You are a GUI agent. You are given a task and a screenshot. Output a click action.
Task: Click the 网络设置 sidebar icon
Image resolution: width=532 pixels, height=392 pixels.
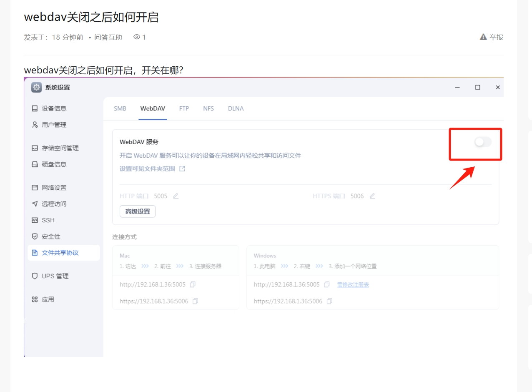(35, 188)
